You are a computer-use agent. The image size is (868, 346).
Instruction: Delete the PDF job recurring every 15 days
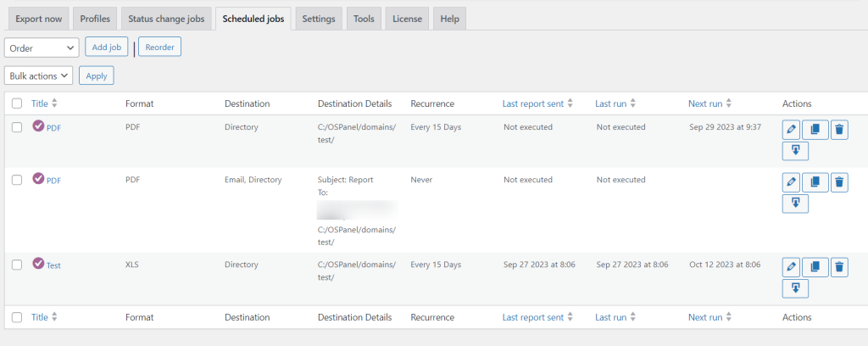coord(839,130)
